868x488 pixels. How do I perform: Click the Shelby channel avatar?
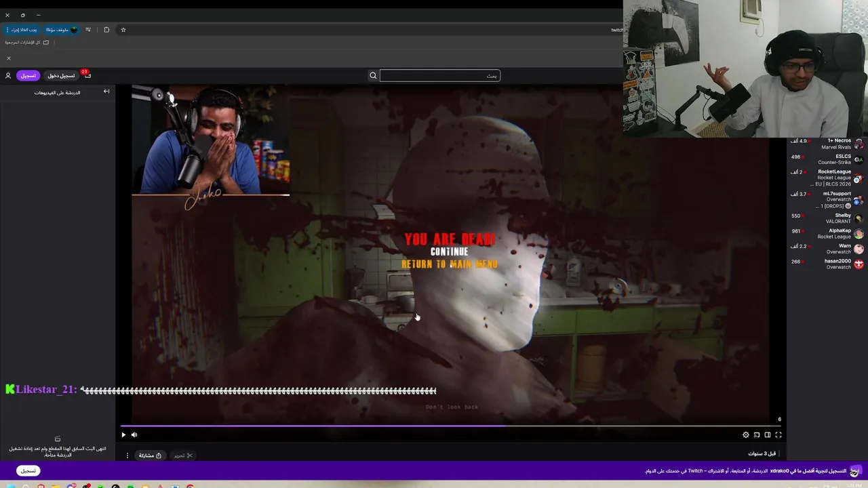[x=859, y=218]
